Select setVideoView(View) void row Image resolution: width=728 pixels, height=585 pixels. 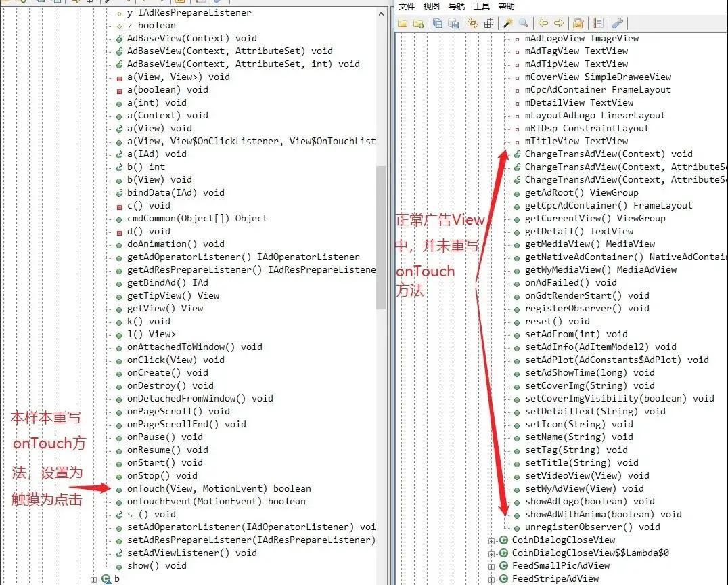(587, 476)
